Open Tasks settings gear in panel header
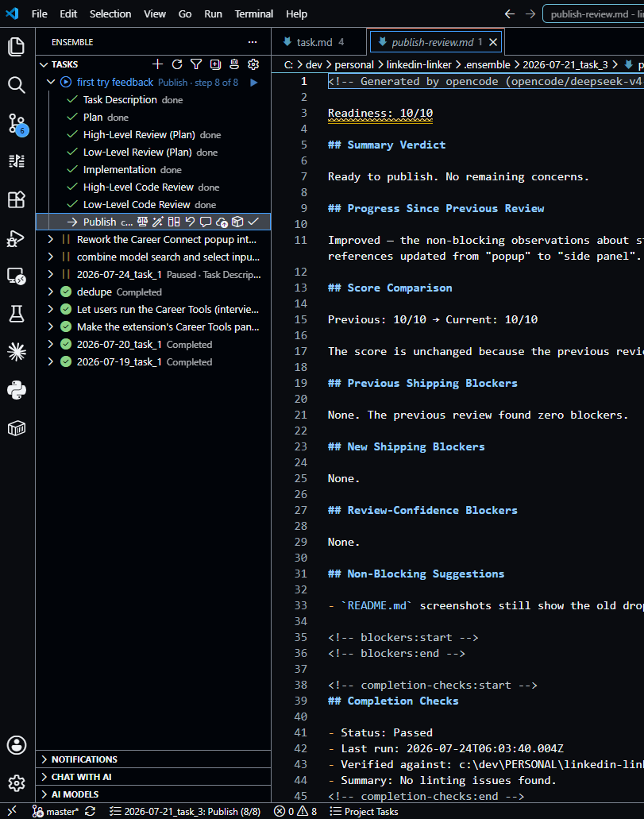 coord(253,64)
